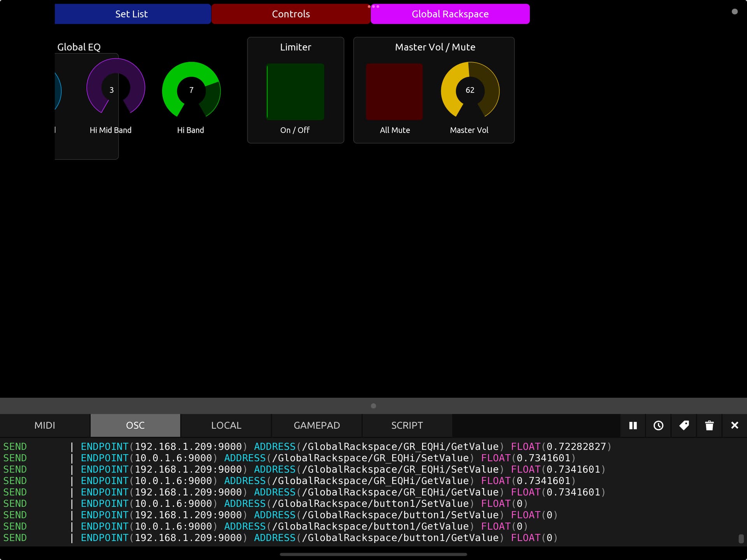Open the Set List tab
747x560 pixels.
132,14
